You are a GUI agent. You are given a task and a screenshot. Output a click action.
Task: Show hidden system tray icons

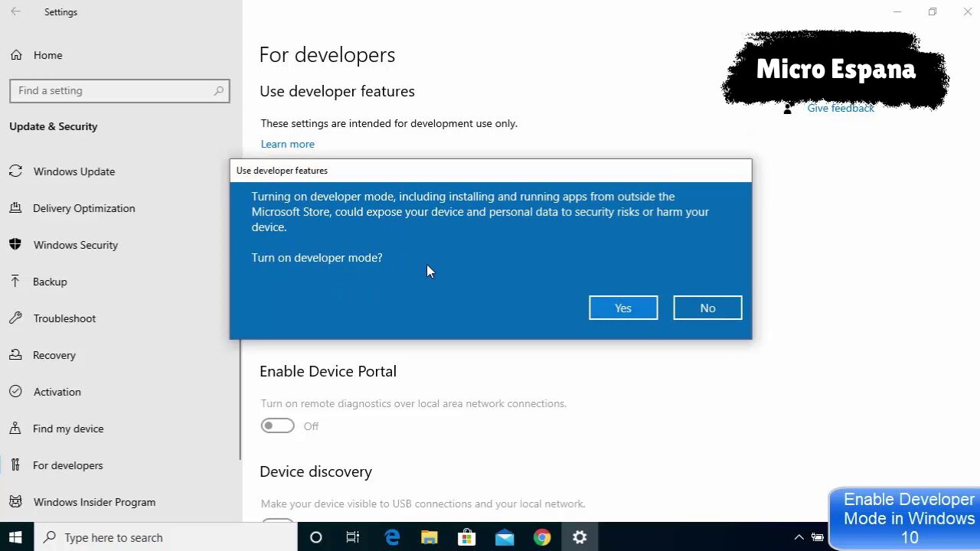point(799,537)
